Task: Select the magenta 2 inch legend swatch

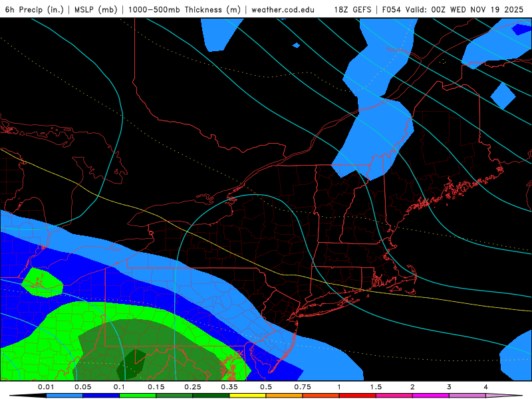Action: pyautogui.click(x=431, y=396)
